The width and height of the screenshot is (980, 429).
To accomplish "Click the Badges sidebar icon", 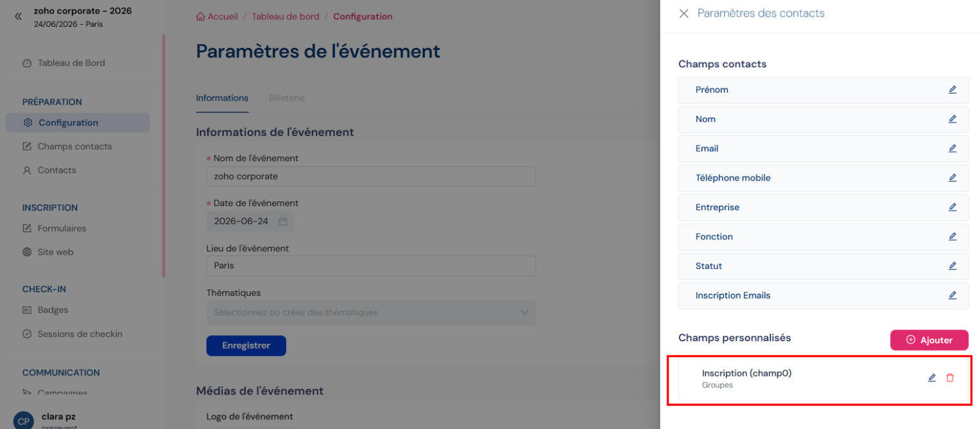I will coord(27,310).
